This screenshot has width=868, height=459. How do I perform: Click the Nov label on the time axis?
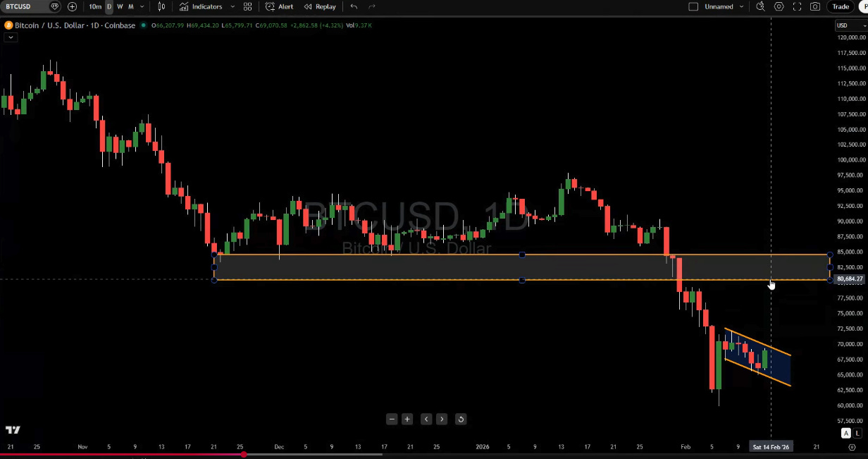82,446
